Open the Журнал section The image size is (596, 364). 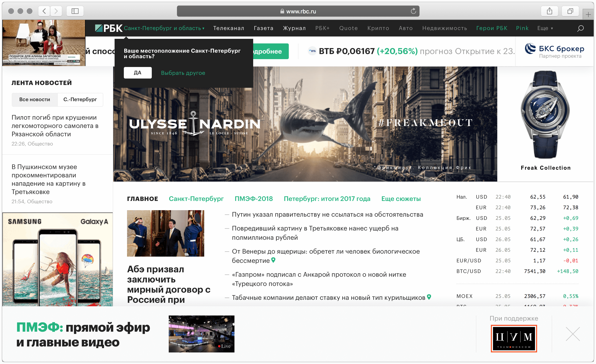point(294,28)
